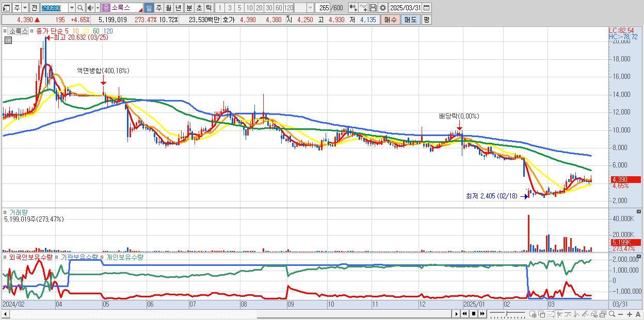Click the 외국인보유수량 indicator label
Screen dimensions: 644x320
[30, 257]
